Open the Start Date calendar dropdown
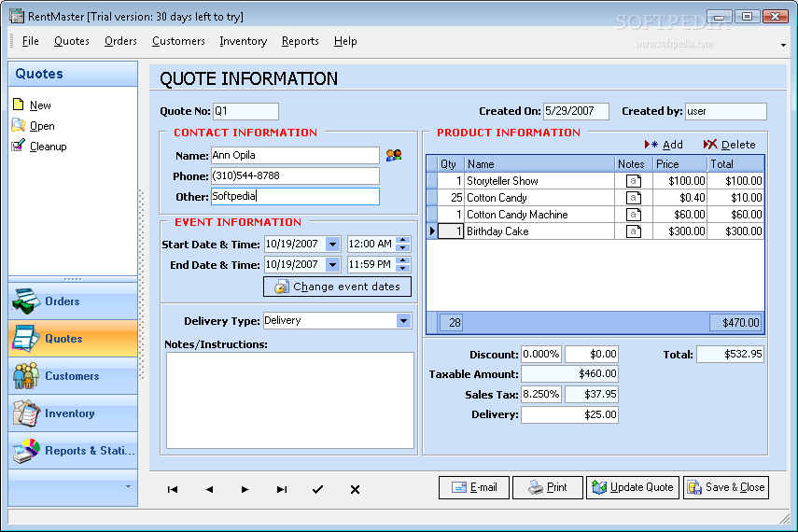Image resolution: width=798 pixels, height=532 pixels. click(x=333, y=245)
